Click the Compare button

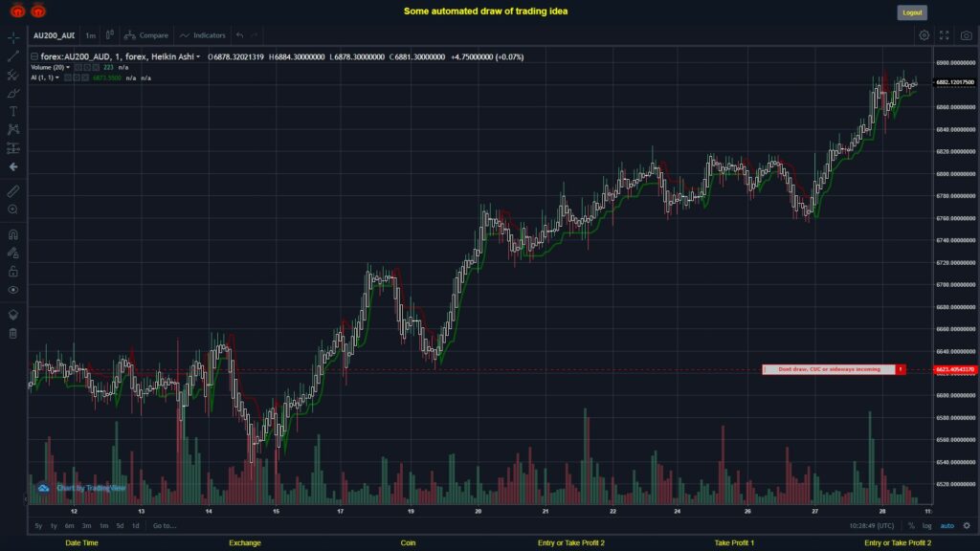[146, 35]
